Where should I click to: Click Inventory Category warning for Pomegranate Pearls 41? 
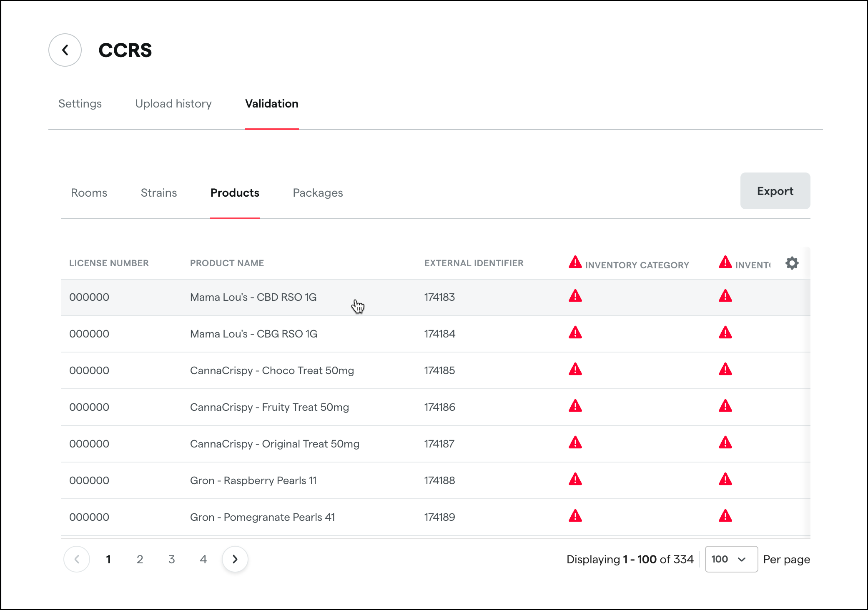[x=575, y=516]
